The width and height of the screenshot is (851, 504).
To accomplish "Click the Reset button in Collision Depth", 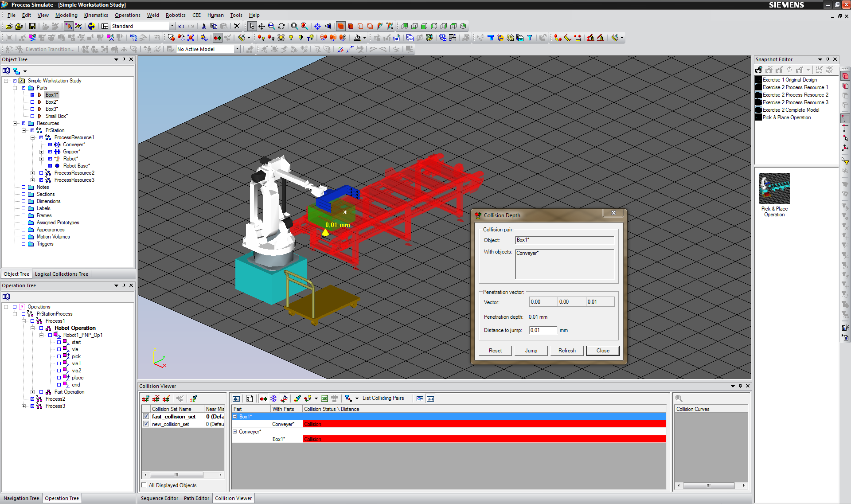I will click(x=495, y=351).
